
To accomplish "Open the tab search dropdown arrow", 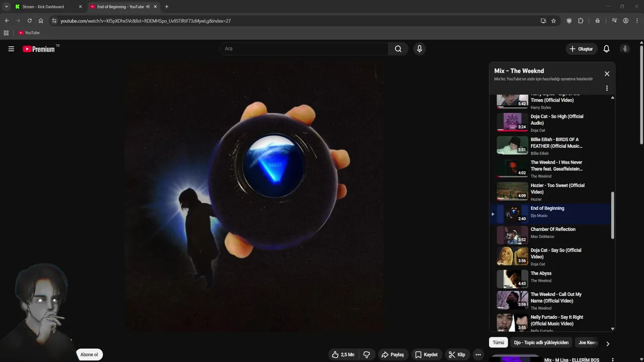I will pos(6,7).
